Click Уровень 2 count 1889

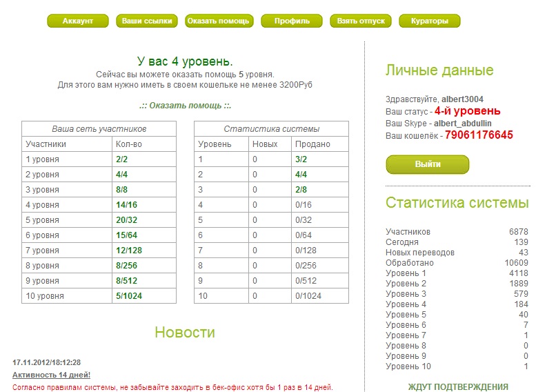(519, 284)
